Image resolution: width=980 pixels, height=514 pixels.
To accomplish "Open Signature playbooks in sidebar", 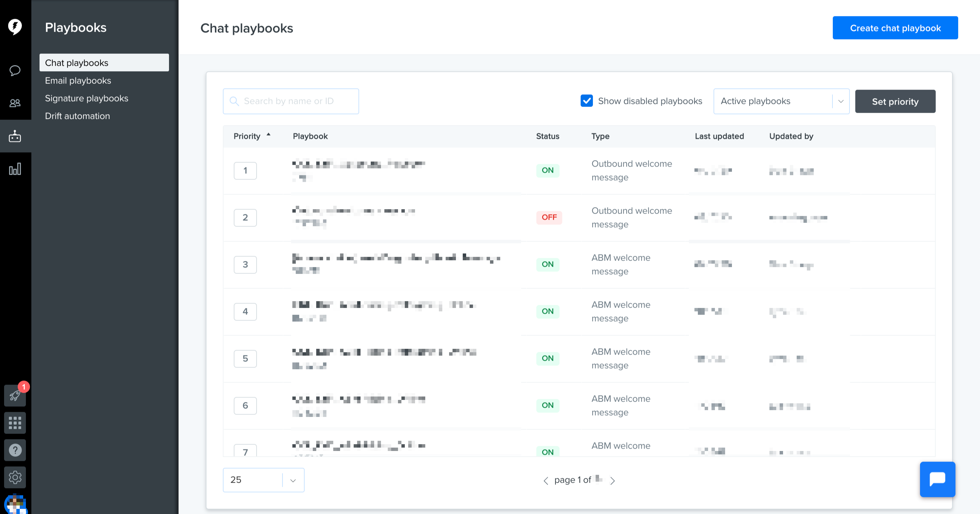I will coord(87,98).
